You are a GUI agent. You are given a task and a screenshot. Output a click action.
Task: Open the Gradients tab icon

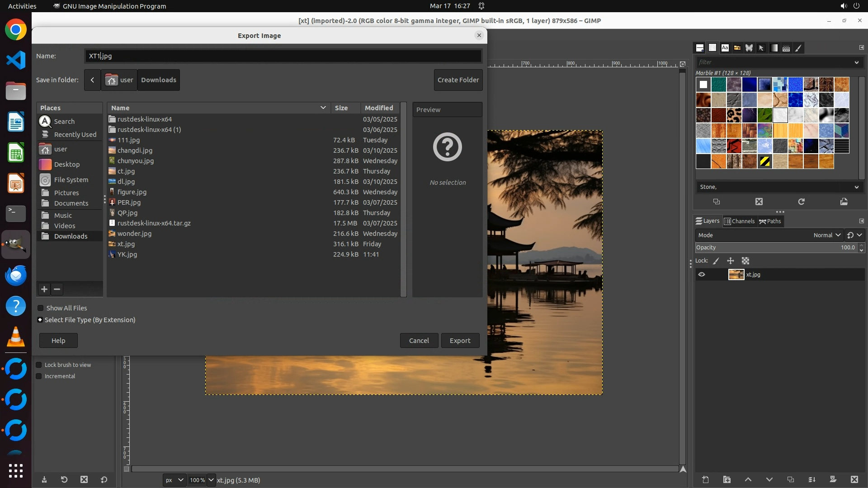774,48
